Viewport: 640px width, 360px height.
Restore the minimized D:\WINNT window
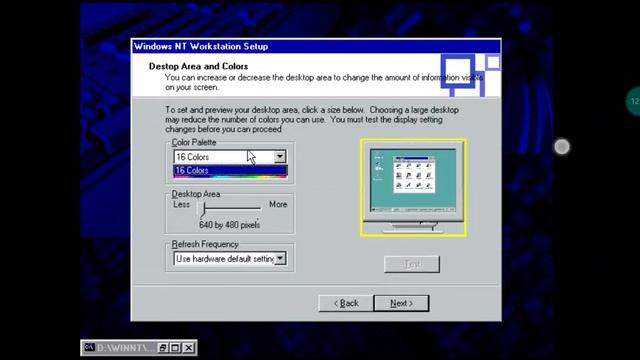pos(163,348)
